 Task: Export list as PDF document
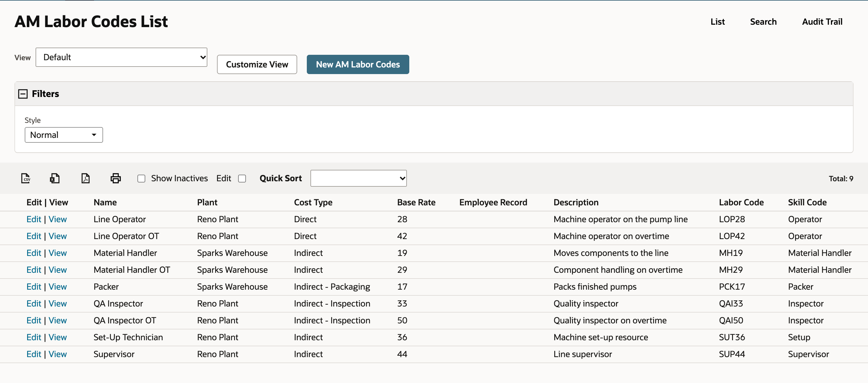85,178
